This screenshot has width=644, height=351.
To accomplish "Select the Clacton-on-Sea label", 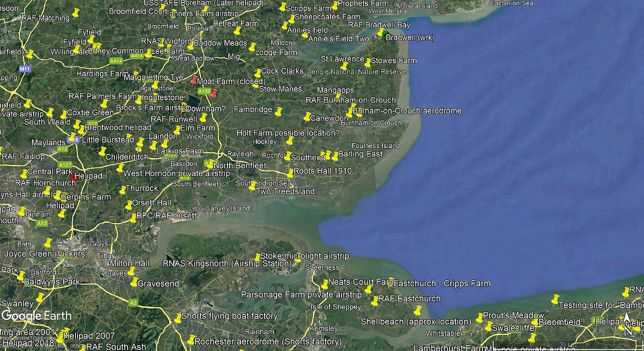I will pos(511,3).
